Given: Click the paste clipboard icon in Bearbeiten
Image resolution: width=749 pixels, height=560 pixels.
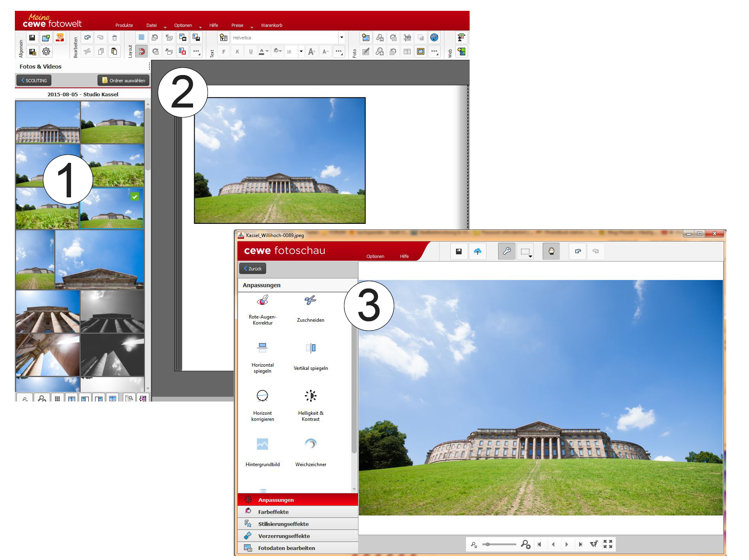Looking at the screenshot, I should pyautogui.click(x=114, y=51).
